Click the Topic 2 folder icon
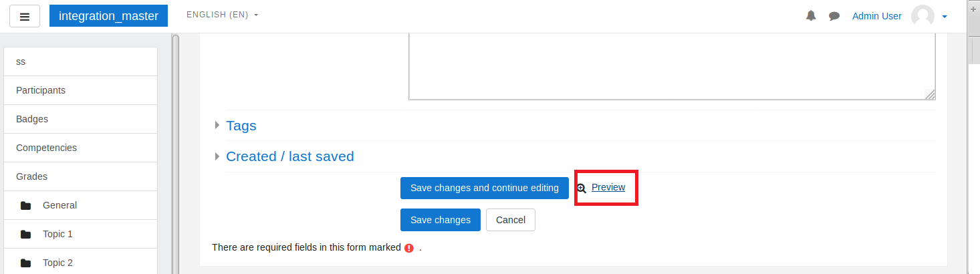This screenshot has width=980, height=274. pos(26,263)
